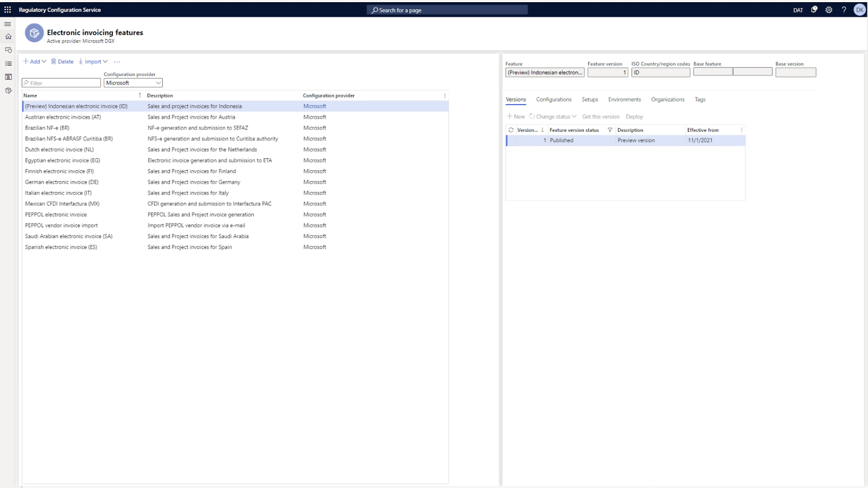Expand the Import dropdown
The width and height of the screenshot is (868, 488).
click(x=93, y=62)
